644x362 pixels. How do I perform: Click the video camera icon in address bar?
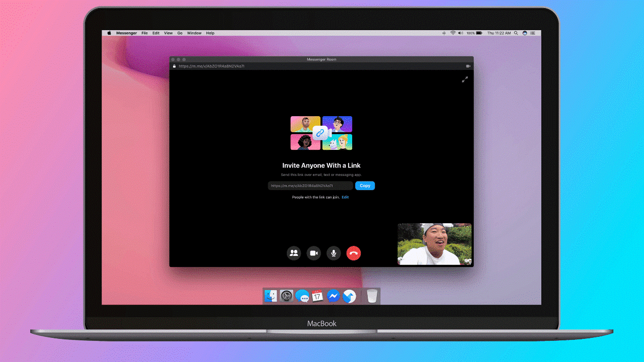point(468,66)
